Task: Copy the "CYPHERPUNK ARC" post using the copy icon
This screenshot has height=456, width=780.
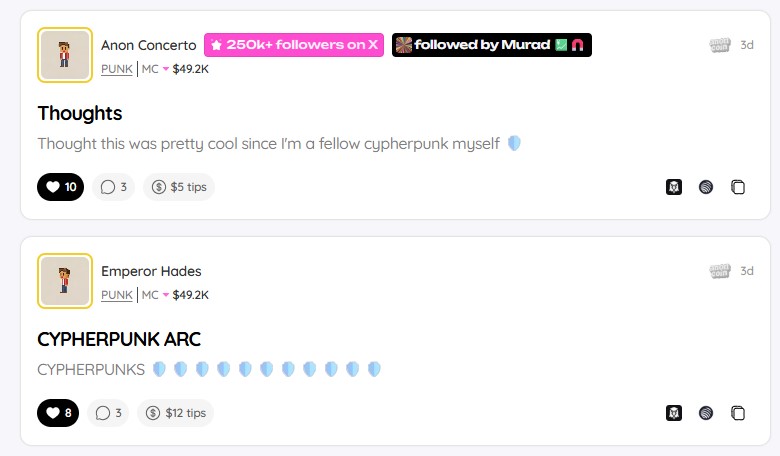Action: click(x=738, y=412)
